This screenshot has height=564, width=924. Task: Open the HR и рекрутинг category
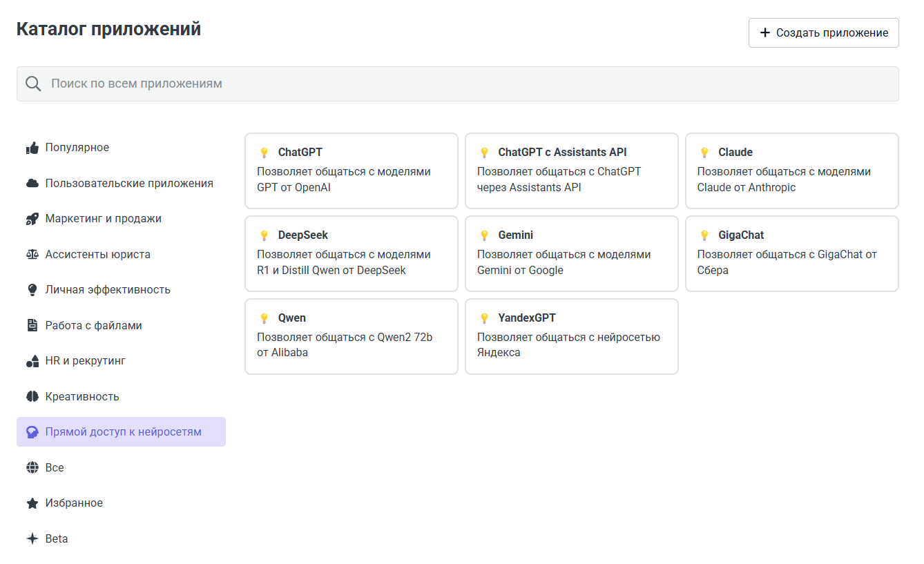tap(85, 361)
